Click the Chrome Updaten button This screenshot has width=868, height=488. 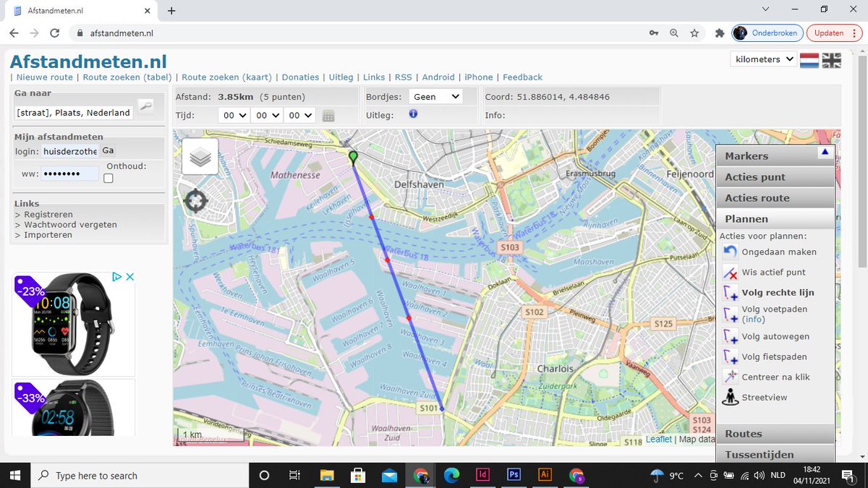point(834,33)
